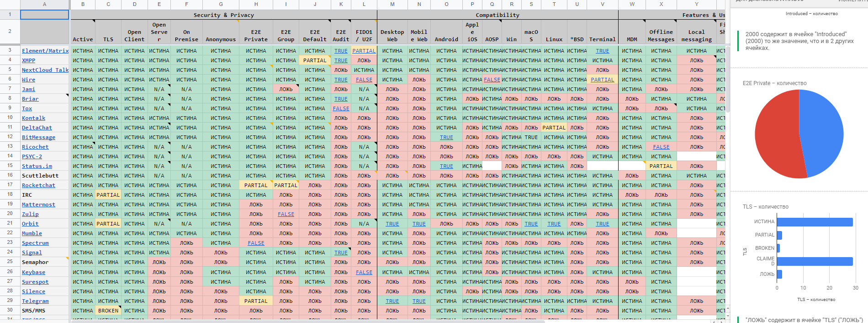This screenshot has height=323, width=868.
Task: Select the Offline Messages header cell
Action: pos(661,32)
